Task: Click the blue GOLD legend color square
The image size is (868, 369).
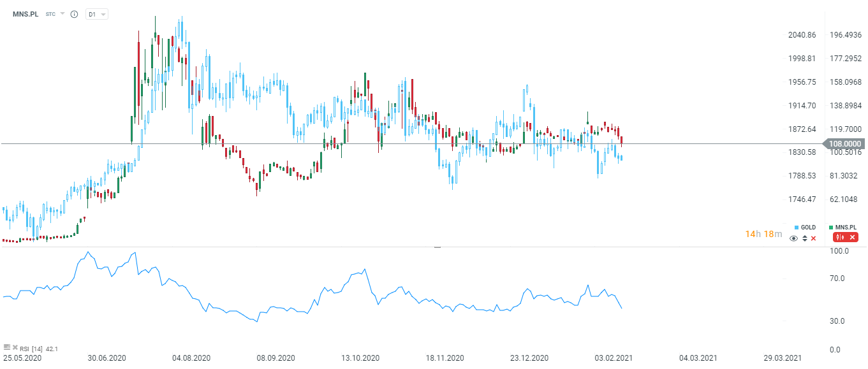Action: (797, 228)
